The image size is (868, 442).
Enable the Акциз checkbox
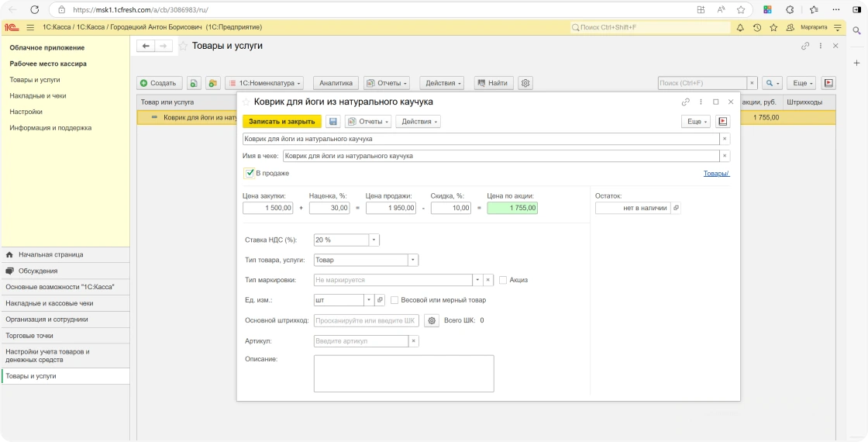point(503,280)
